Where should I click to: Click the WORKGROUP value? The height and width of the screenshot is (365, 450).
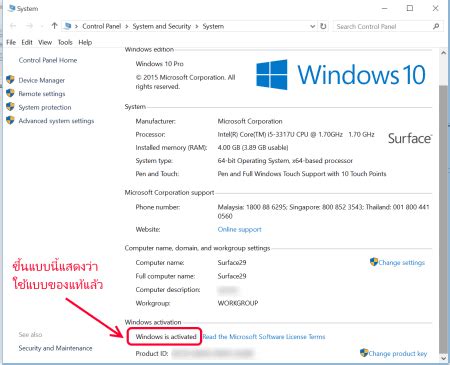click(238, 303)
